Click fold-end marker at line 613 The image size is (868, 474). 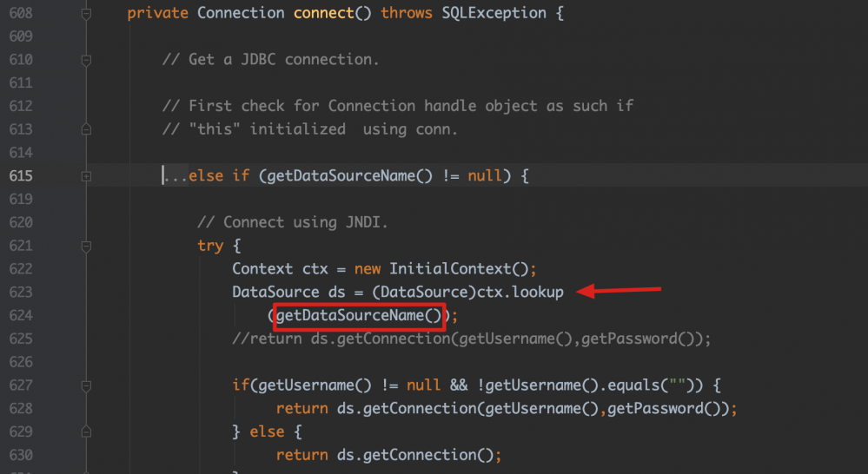pyautogui.click(x=85, y=130)
